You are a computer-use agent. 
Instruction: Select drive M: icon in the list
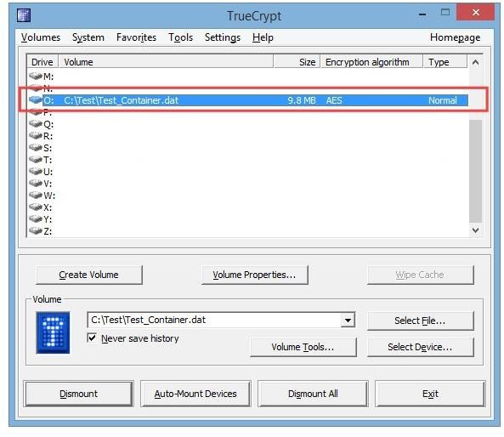click(36, 77)
